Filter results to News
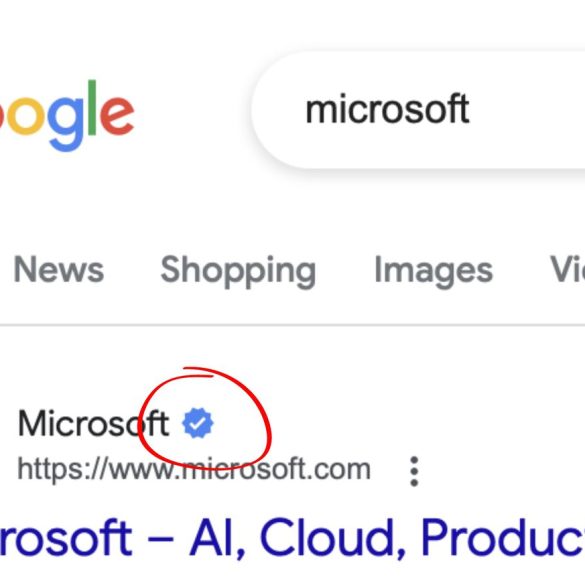The width and height of the screenshot is (585, 585). 59,270
